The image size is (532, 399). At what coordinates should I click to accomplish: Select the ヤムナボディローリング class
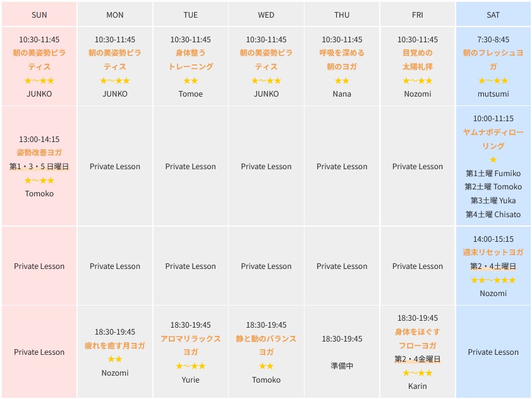click(x=493, y=139)
